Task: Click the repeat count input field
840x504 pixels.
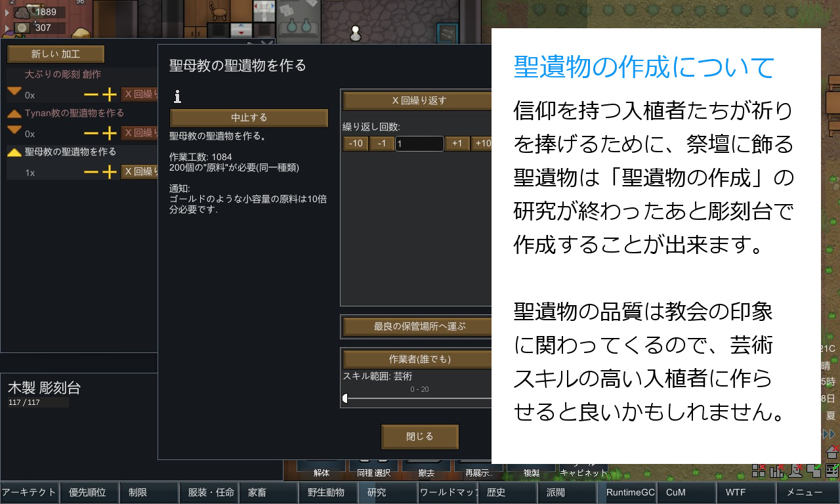Action: [419, 143]
